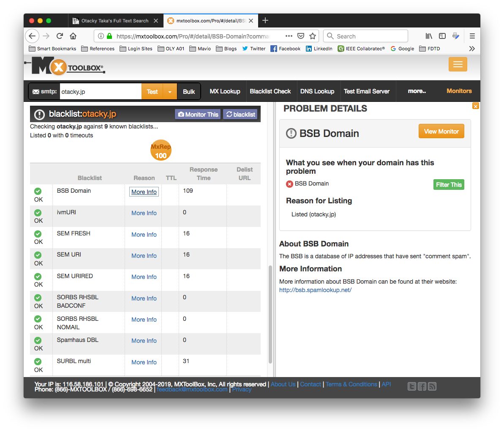
Task: Expand the Blogs bookmark folder
Action: 226,49
